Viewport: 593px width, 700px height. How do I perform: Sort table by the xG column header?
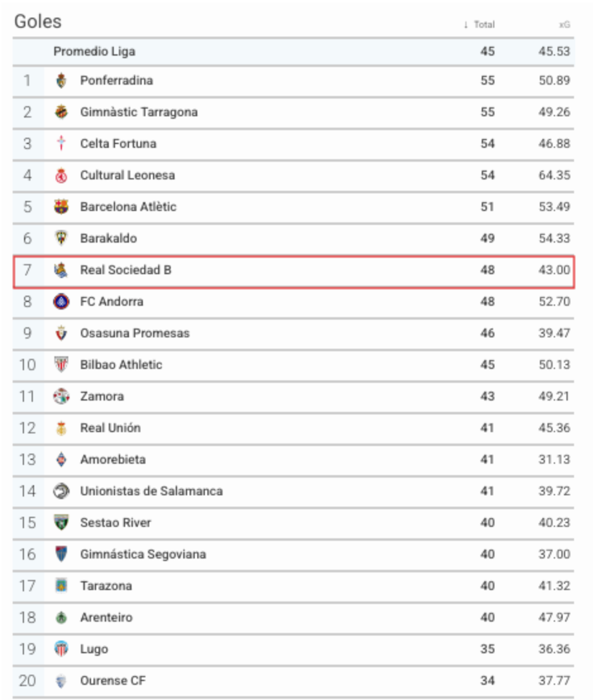coord(565,25)
